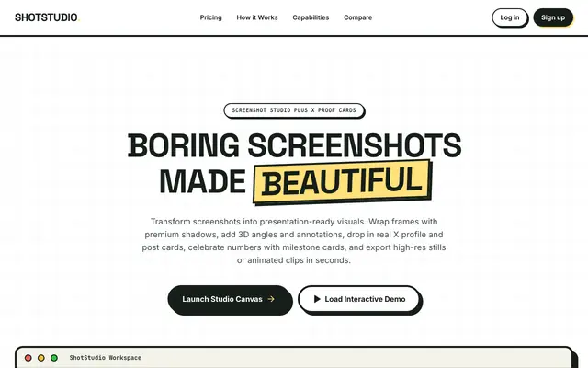Click arrow icon in Launch Studio Canvas
588x368 pixels.
coord(271,299)
